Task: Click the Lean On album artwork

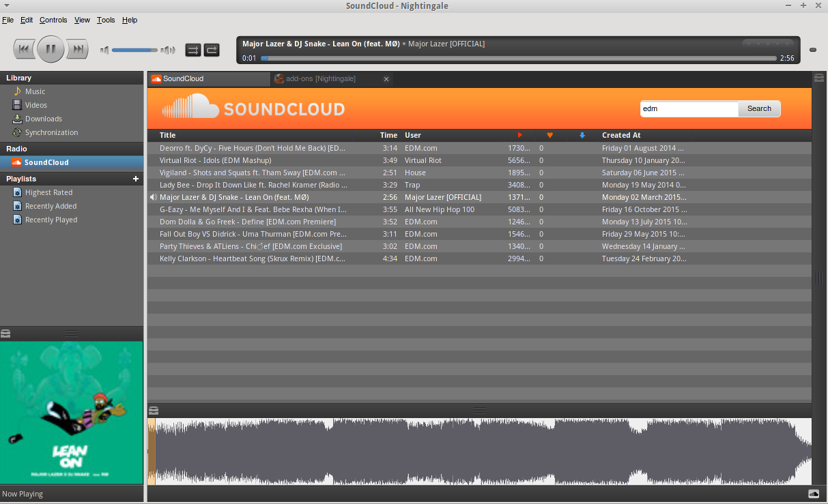Action: 72,413
